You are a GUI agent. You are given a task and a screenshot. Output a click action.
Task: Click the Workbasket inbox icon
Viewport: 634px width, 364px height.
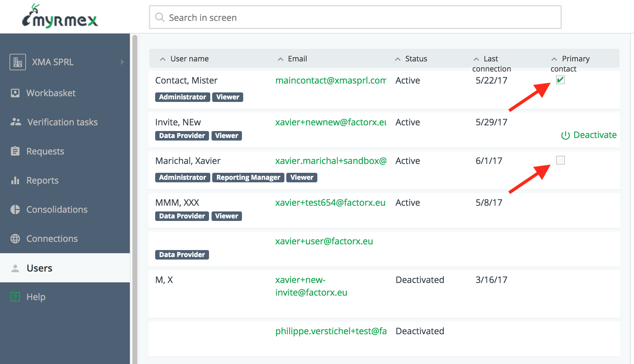pyautogui.click(x=15, y=93)
